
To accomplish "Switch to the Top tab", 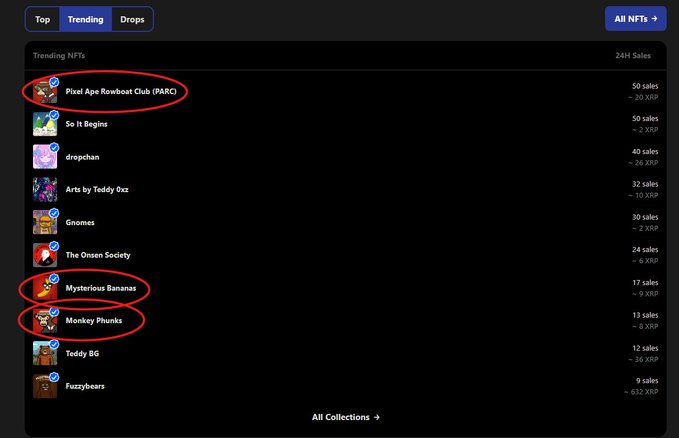I will coord(42,19).
